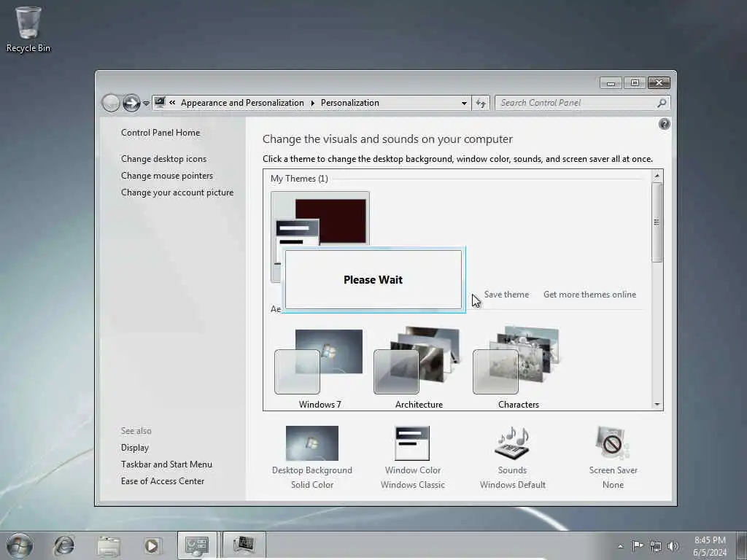747x560 pixels.
Task: Open the address bar history dropdown
Action: (x=464, y=103)
